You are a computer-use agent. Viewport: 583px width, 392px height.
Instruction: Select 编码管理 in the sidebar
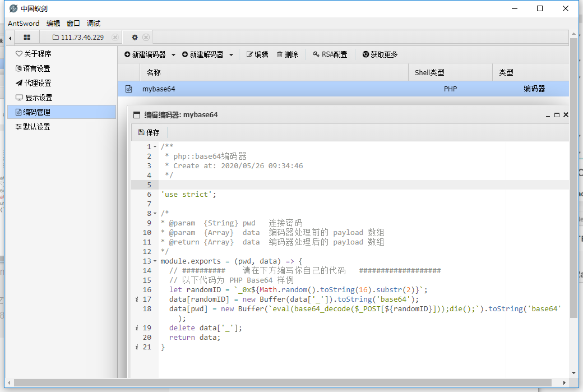point(62,112)
